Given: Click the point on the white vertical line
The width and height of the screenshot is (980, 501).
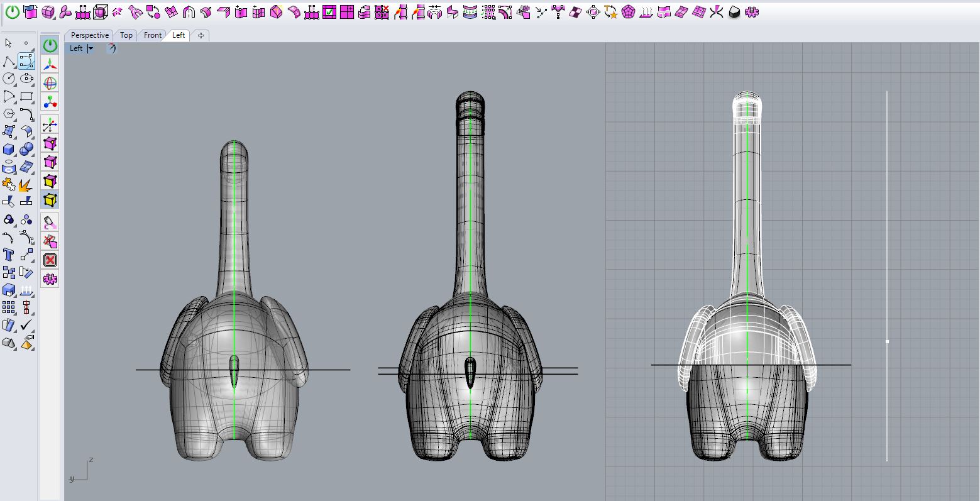Looking at the screenshot, I should [887, 341].
